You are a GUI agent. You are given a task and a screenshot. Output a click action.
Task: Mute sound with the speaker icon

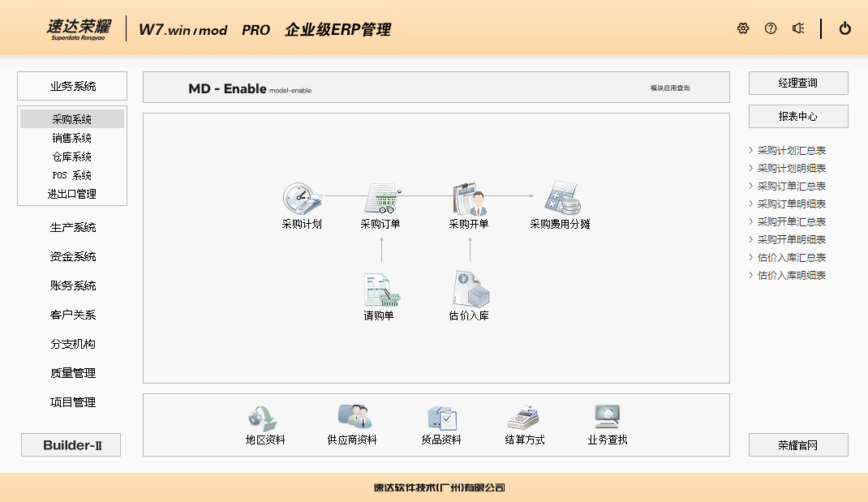click(x=798, y=28)
